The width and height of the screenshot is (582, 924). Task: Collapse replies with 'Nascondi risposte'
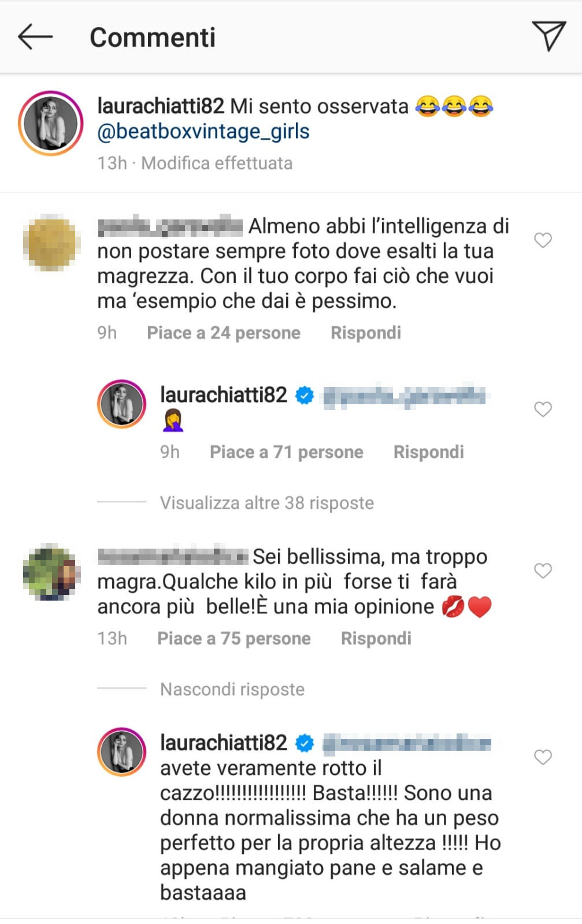click(x=232, y=690)
